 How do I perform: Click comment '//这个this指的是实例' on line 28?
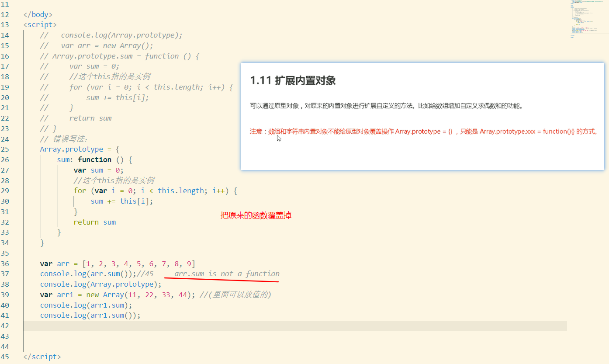click(114, 180)
